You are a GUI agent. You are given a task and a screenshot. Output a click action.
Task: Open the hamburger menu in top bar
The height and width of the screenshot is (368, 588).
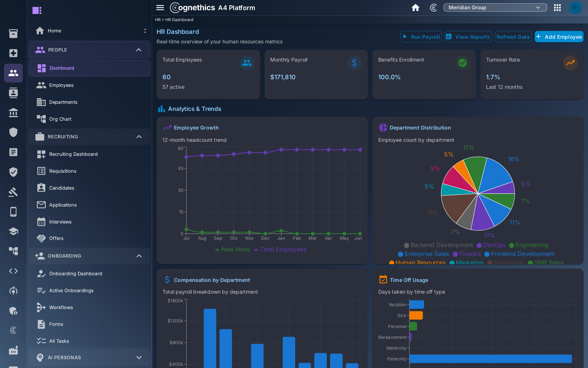160,8
